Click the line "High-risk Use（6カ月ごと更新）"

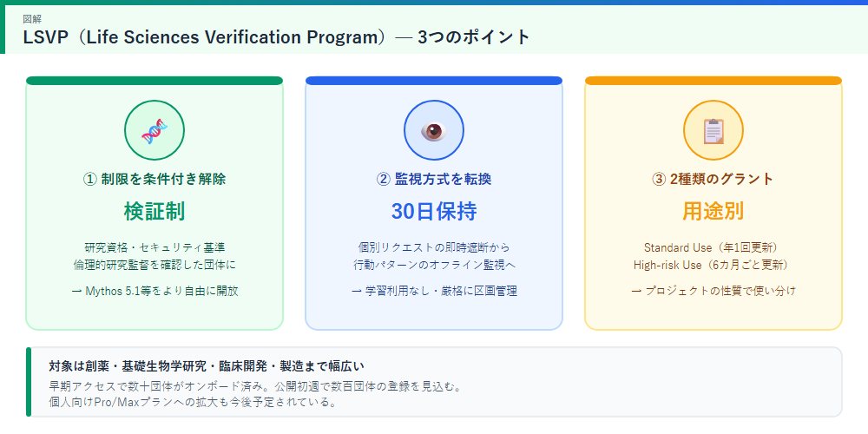click(713, 265)
